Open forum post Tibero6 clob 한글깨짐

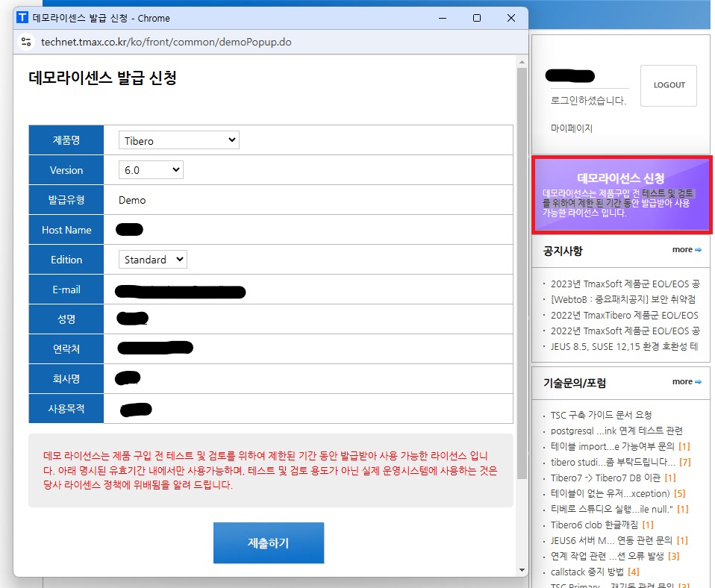pyautogui.click(x=595, y=525)
